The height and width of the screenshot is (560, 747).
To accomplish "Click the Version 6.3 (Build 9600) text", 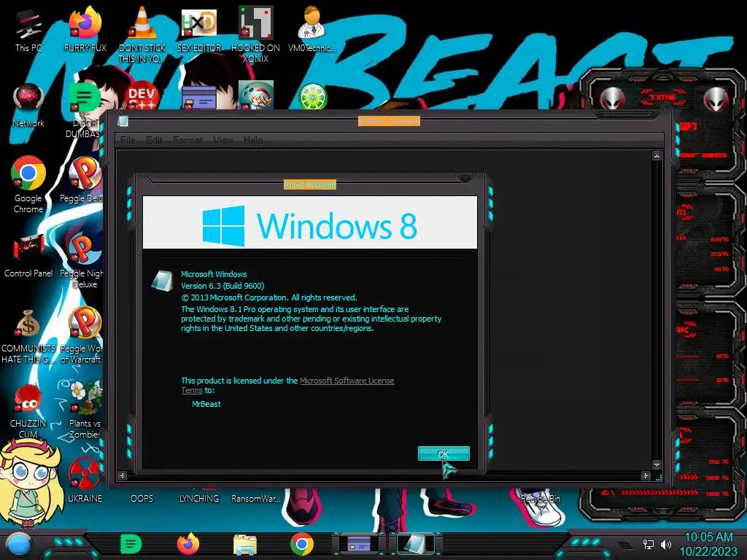I will pyautogui.click(x=222, y=286).
